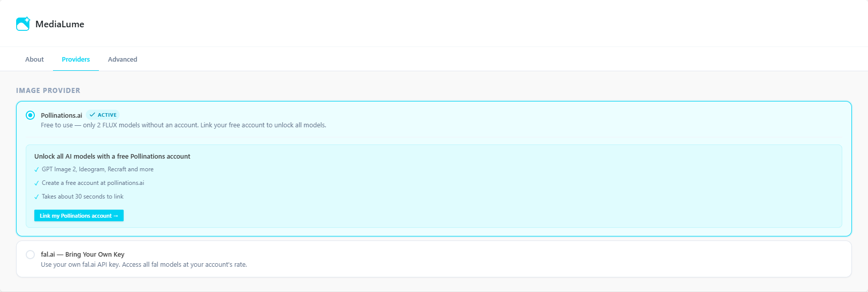
Task: Click the Pollinations.ai provider name
Action: 62,115
